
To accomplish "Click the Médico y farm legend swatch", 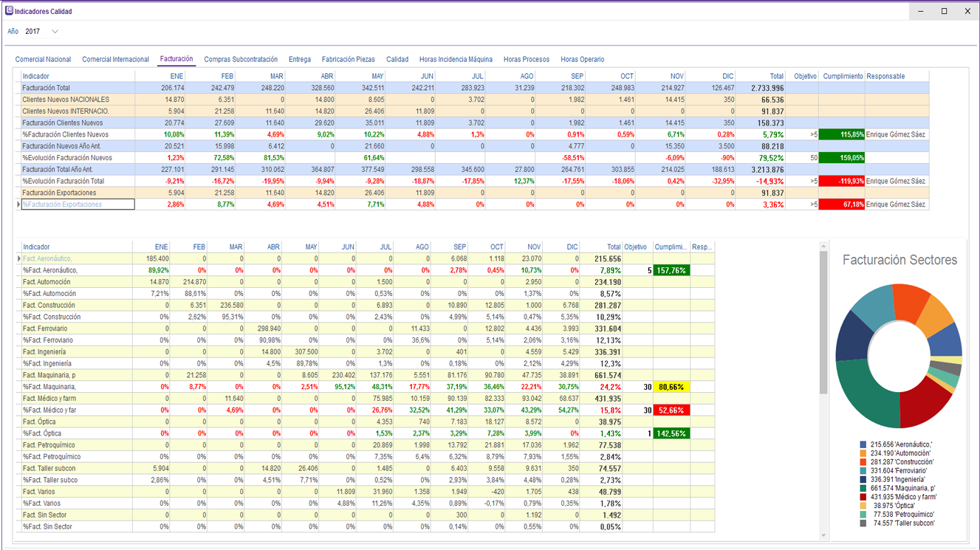I will 863,498.
